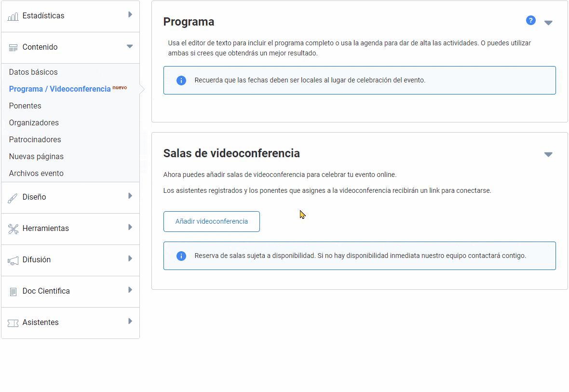The image size is (569, 392).
Task: Click the Contenido list icon
Action: (x=13, y=47)
